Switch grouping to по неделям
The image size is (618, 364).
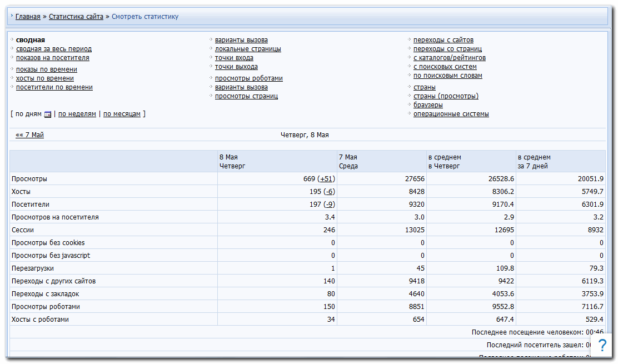tap(77, 114)
